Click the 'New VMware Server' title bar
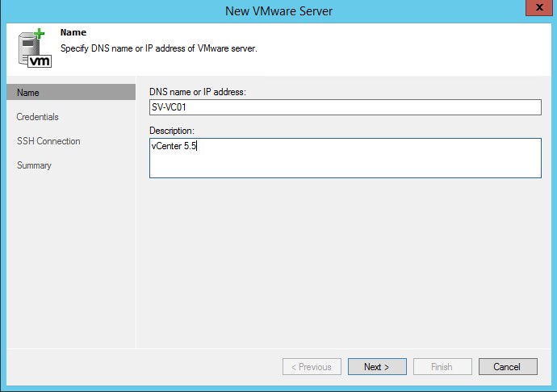 click(x=278, y=11)
